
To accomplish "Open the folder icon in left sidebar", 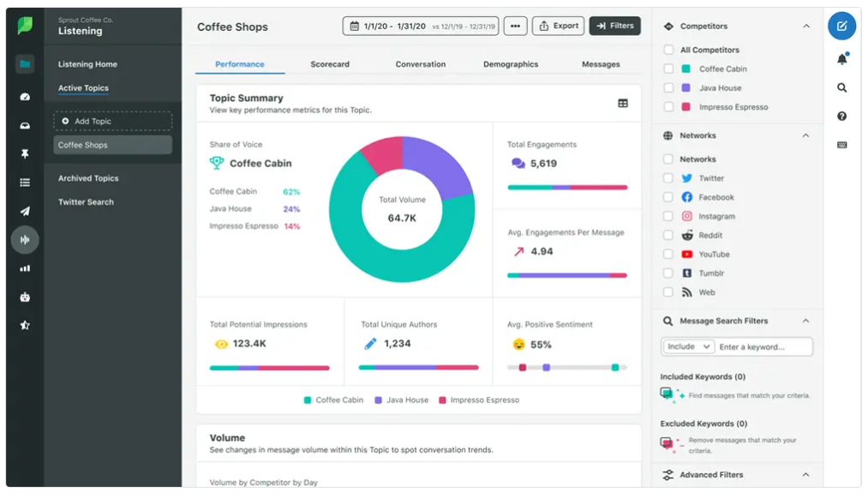I will pyautogui.click(x=25, y=63).
